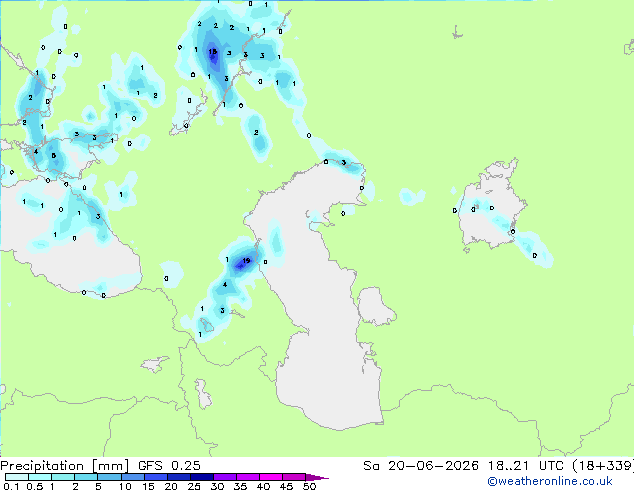Click the 'Precipitation [mm]' title text
The image size is (634, 490).
point(65,466)
